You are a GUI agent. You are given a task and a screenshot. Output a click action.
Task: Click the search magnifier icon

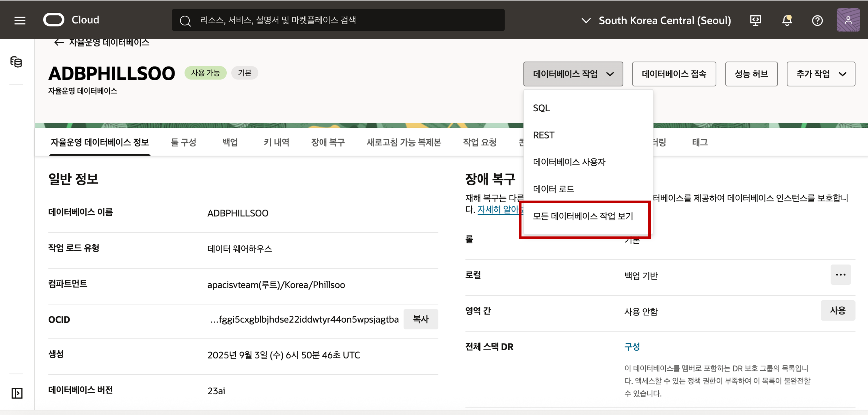(185, 21)
